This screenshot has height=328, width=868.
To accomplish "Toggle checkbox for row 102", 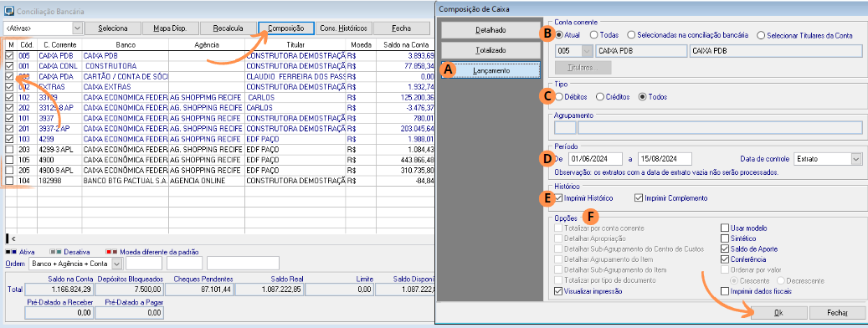I will [9, 97].
